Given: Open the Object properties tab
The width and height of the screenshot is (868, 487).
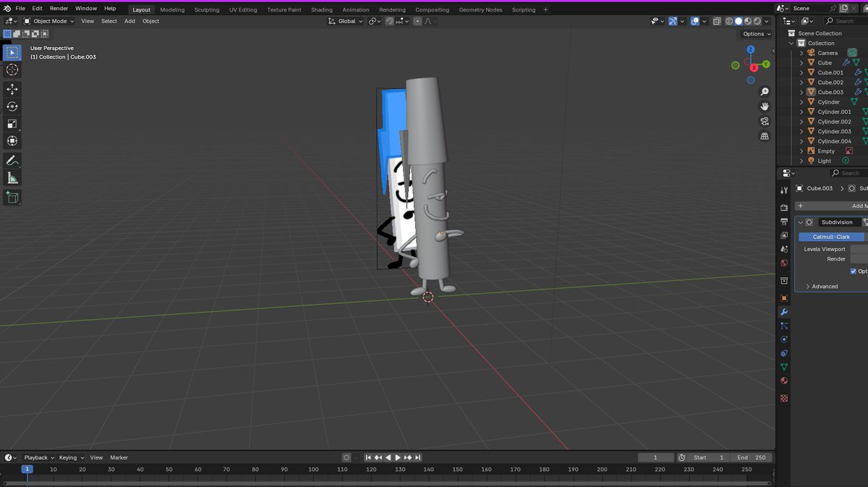Looking at the screenshot, I should click(784, 298).
